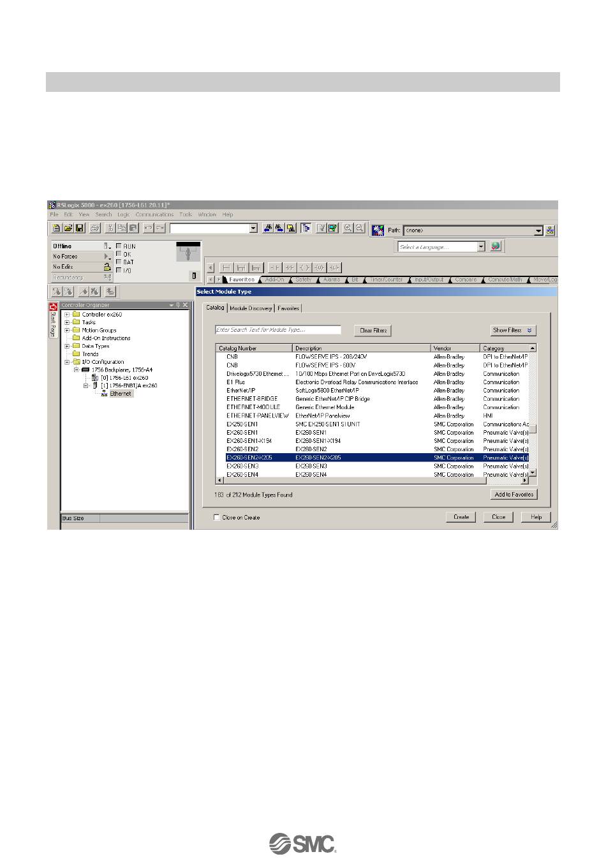Click the Clear Filters button
Screen dimensions: 606x868
point(373,331)
